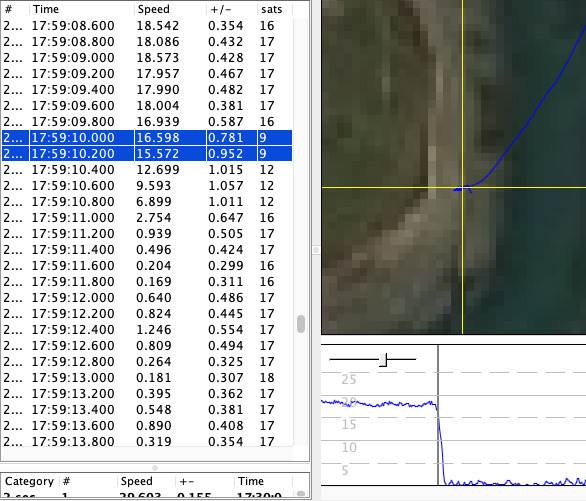Click the speed graph line before the drop
This screenshot has width=586, height=501.
pyautogui.click(x=378, y=403)
